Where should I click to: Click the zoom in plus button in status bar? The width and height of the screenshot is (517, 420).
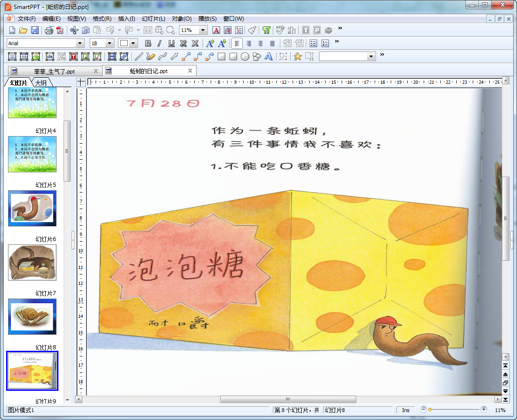tap(484, 410)
